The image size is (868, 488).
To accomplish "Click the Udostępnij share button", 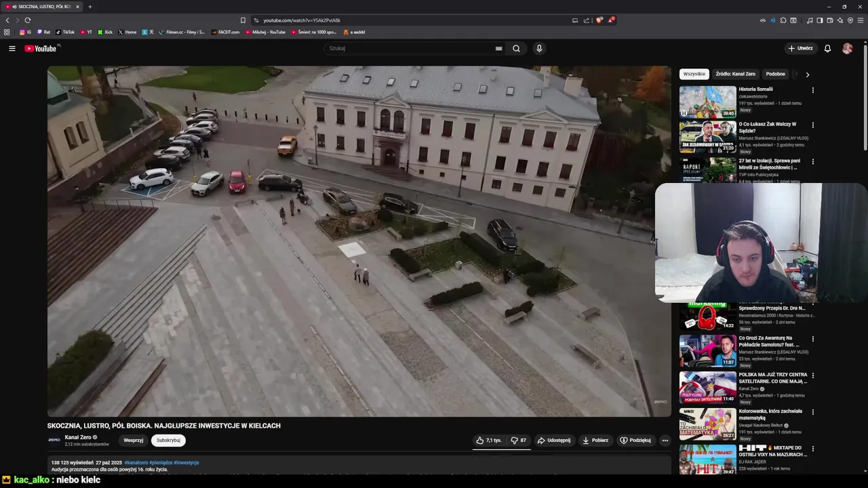I will (x=554, y=441).
